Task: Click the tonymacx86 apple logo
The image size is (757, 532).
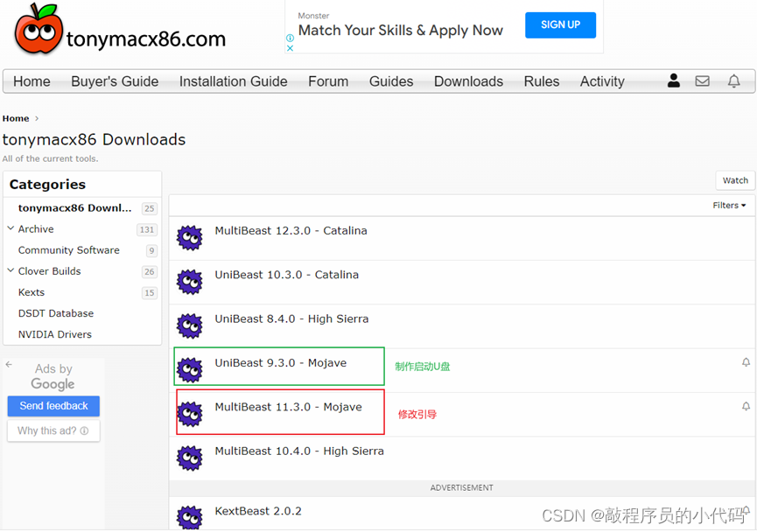Action: coord(39,29)
